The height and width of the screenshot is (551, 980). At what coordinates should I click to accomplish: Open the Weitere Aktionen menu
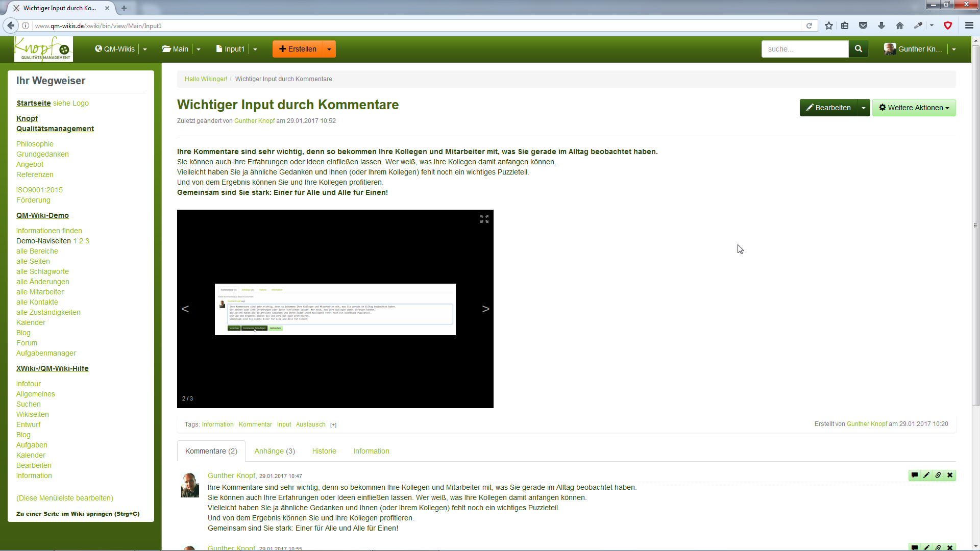pos(914,107)
